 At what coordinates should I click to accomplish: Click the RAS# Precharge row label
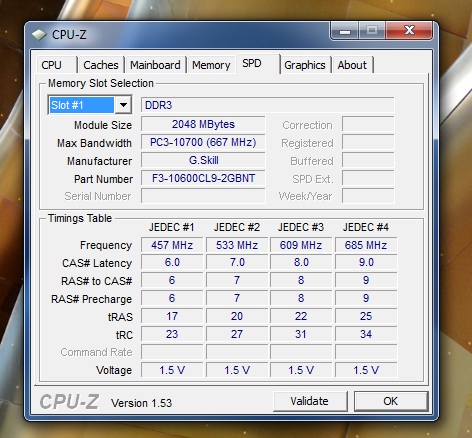91,299
